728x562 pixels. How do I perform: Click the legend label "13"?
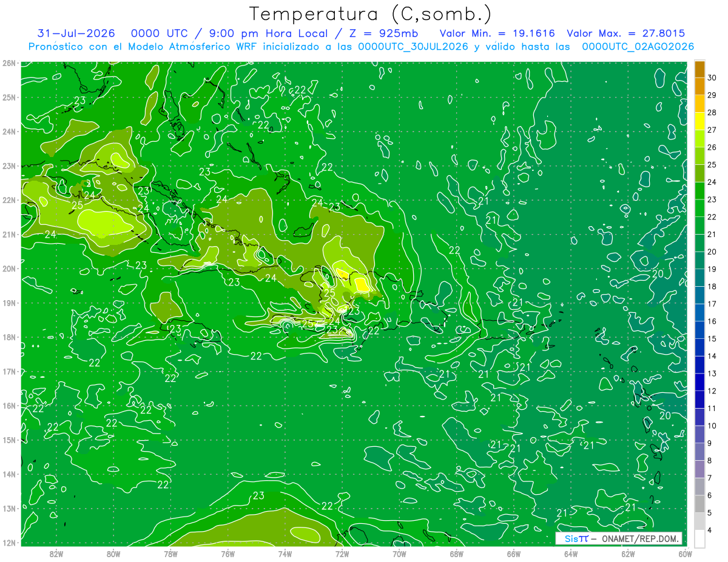712,373
